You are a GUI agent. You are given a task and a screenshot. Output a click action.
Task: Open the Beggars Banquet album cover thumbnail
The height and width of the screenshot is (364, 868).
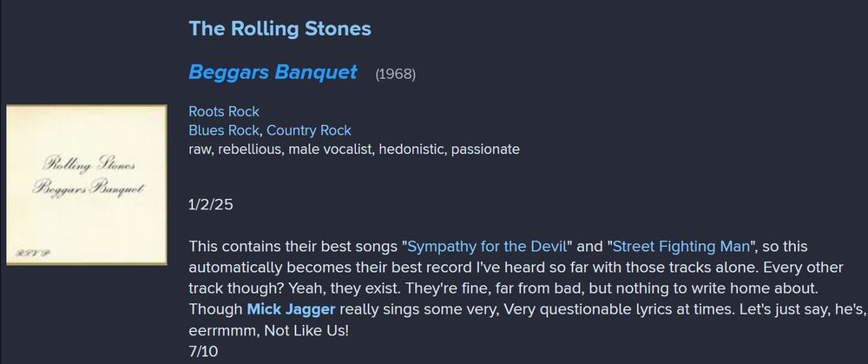(x=86, y=184)
